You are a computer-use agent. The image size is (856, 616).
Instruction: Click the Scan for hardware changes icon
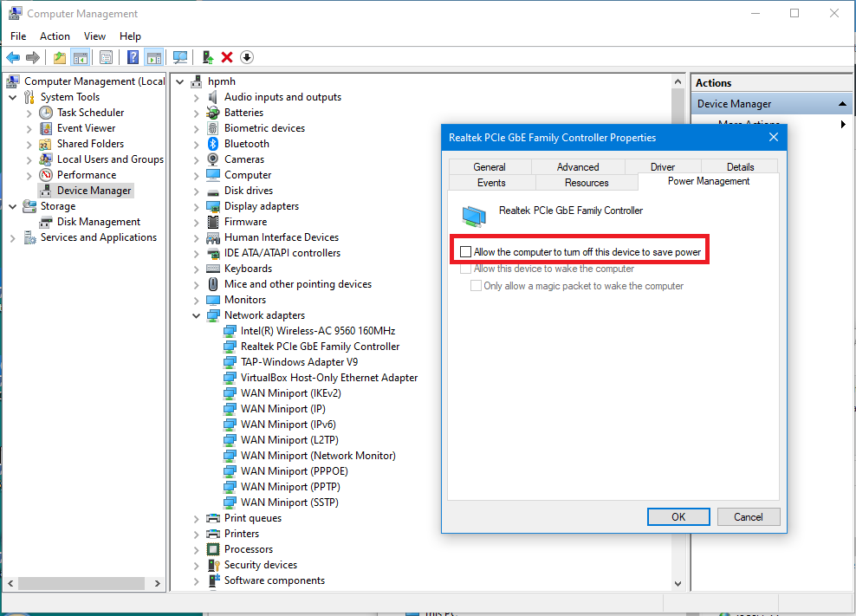[x=179, y=57]
